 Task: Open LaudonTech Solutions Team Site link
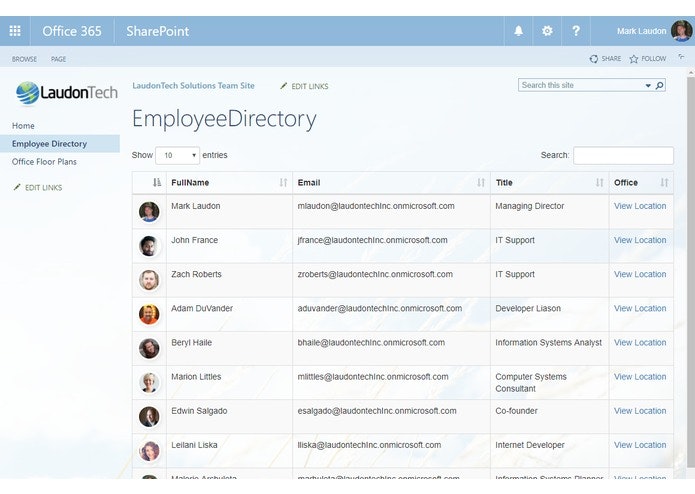click(193, 86)
